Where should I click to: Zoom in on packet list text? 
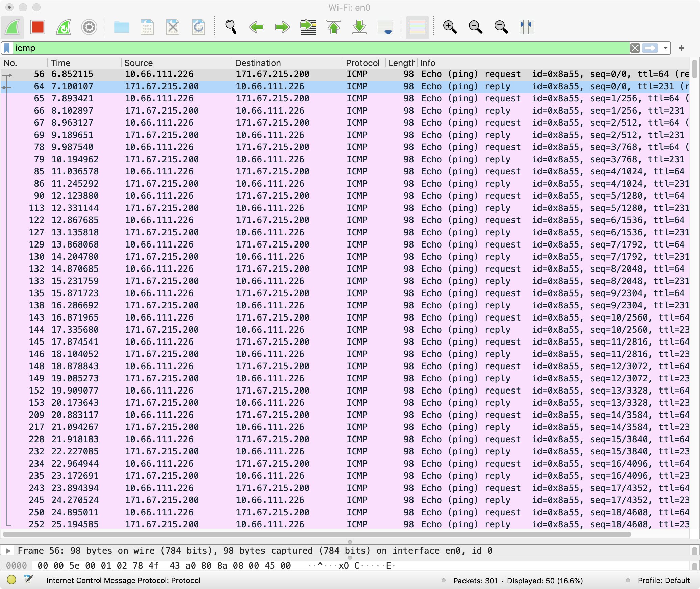click(450, 27)
